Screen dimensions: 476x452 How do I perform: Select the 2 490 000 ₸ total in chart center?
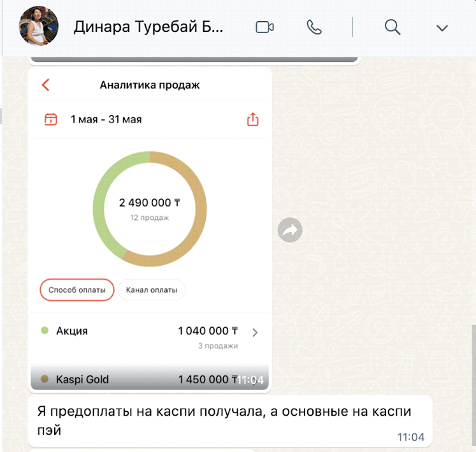(150, 203)
